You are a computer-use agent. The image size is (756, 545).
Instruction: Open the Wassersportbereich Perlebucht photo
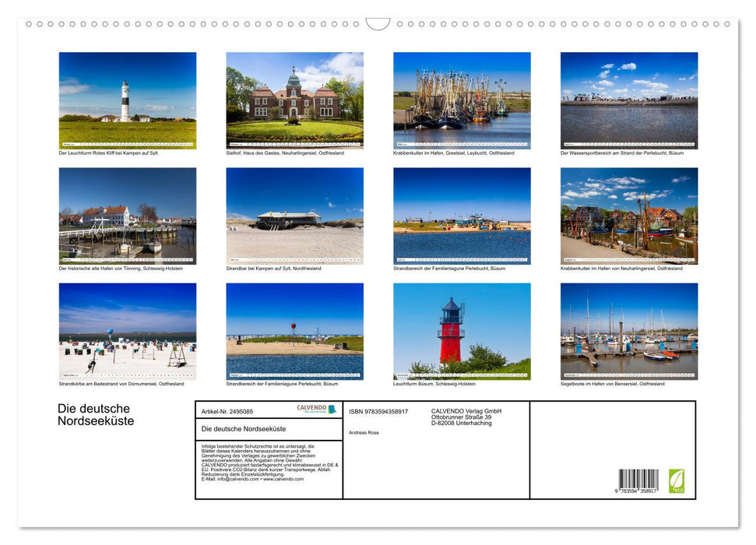pos(629,100)
